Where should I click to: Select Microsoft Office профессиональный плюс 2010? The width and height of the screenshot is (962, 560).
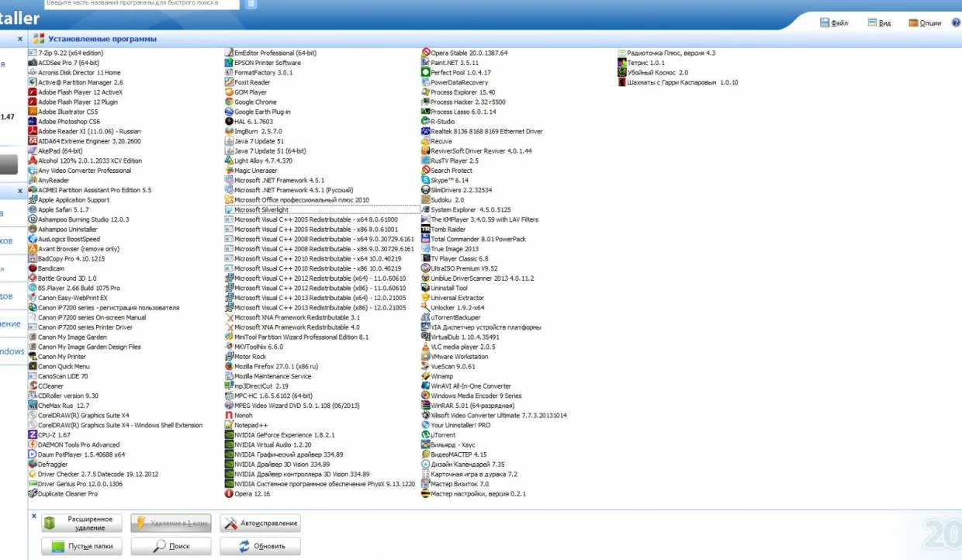coord(296,200)
